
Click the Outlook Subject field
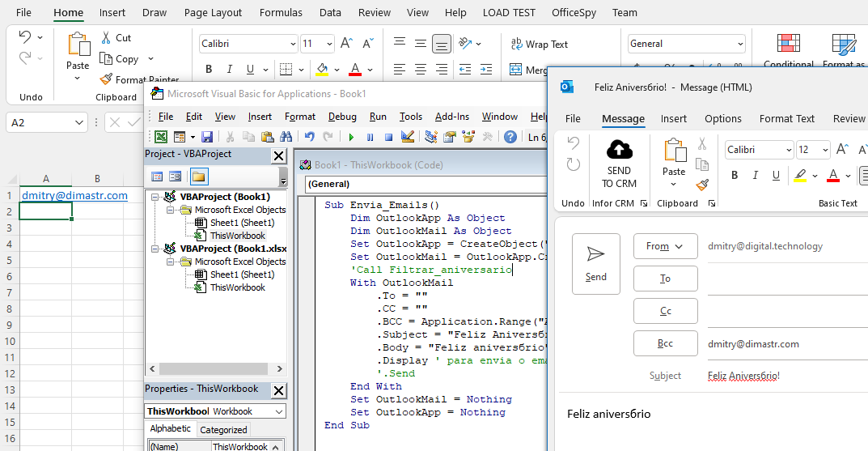pyautogui.click(x=787, y=376)
